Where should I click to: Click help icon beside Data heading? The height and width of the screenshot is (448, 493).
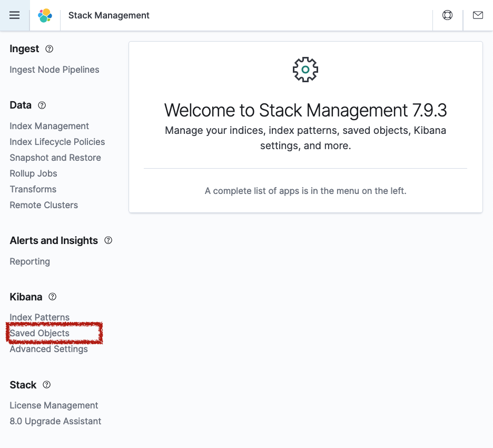click(x=42, y=105)
